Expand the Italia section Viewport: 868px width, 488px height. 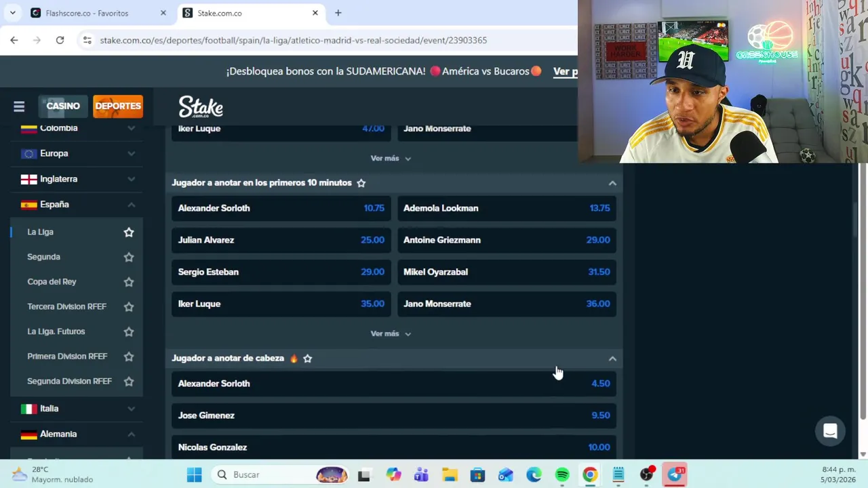pyautogui.click(x=131, y=409)
